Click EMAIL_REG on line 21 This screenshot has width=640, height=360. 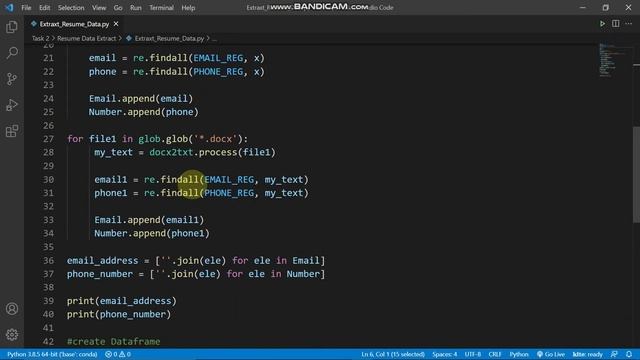[x=218, y=58]
